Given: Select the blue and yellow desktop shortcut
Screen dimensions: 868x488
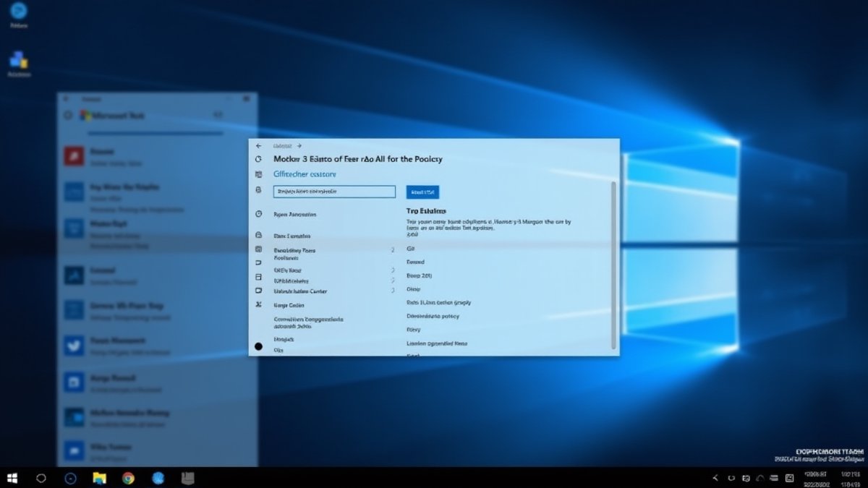Looking at the screenshot, I should click(x=19, y=60).
